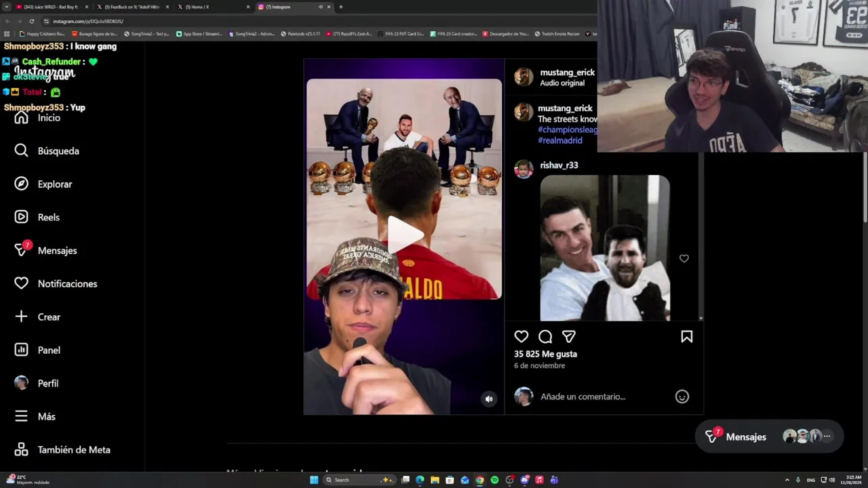Open the Reels icon in sidebar
Viewport: 868px width, 488px height.
[x=21, y=217]
